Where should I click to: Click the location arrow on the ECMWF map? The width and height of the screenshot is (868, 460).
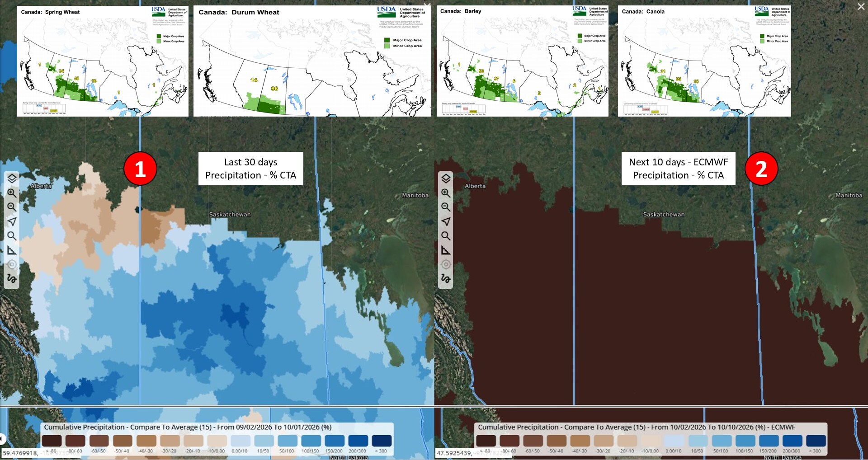446,221
